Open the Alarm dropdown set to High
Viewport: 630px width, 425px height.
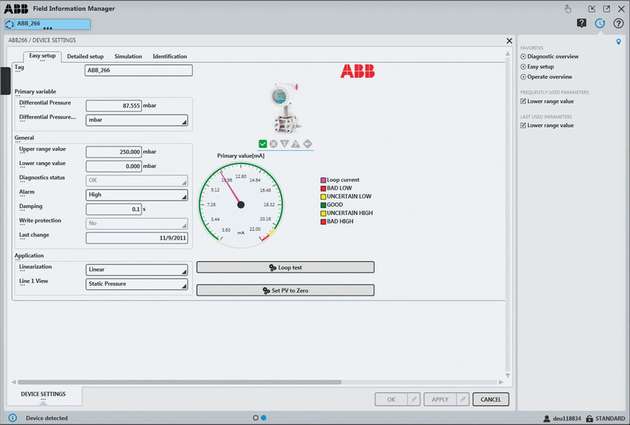pyautogui.click(x=137, y=195)
